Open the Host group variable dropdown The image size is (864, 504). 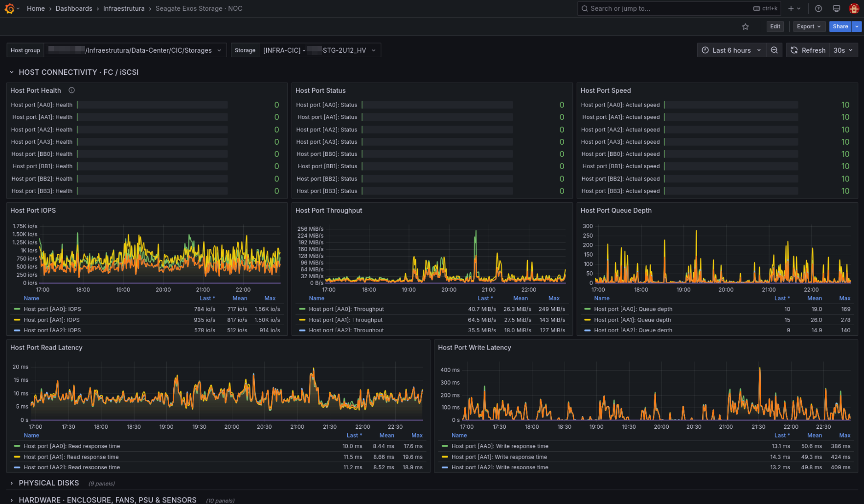[x=135, y=50]
